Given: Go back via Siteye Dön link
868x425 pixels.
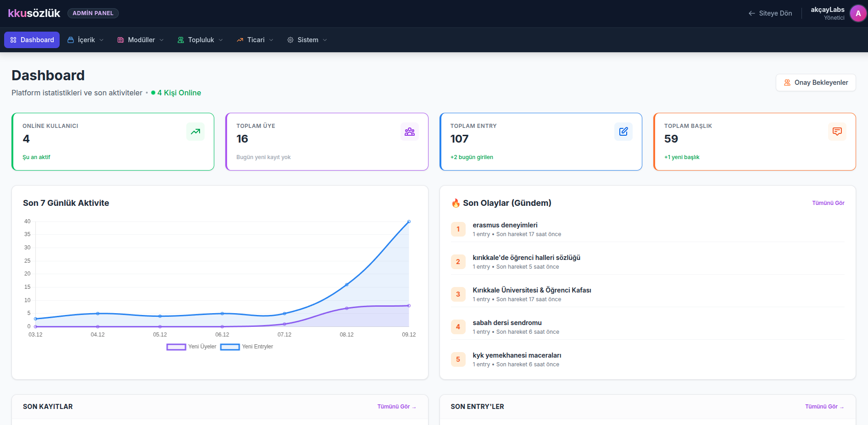Looking at the screenshot, I should (x=770, y=13).
